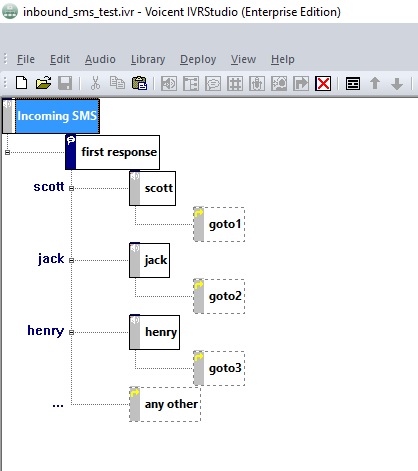The image size is (418, 471).
Task: Collapse the scott branch
Action: click(71, 188)
